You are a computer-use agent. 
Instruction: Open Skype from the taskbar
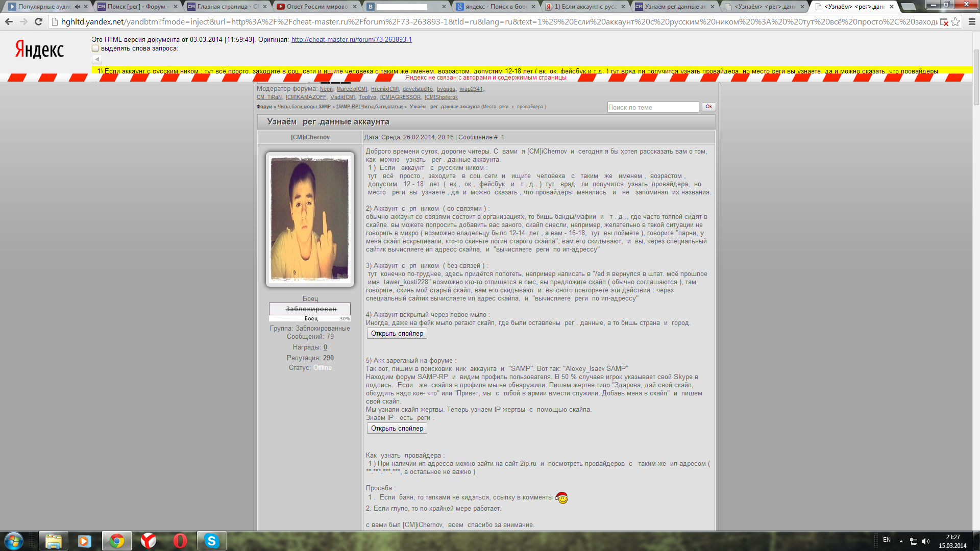pos(211,541)
